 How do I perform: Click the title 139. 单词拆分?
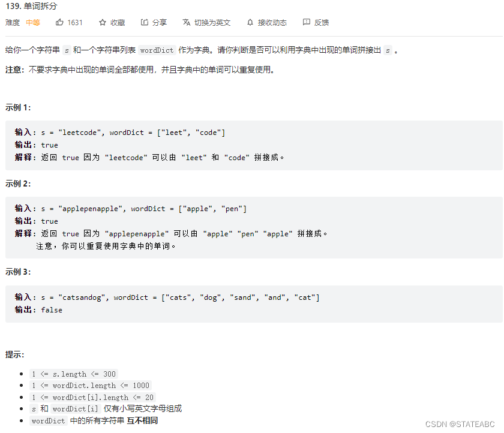coord(31,6)
